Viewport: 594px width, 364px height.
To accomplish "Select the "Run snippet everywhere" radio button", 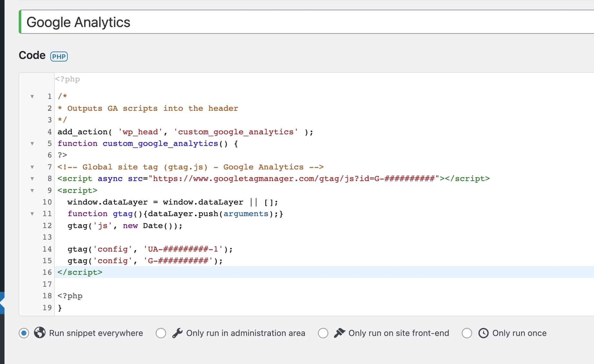I will (x=23, y=333).
